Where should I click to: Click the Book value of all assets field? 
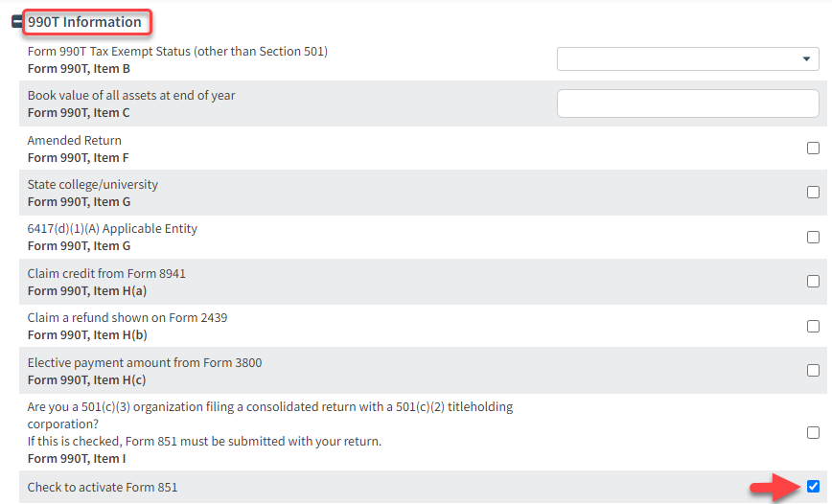pyautogui.click(x=687, y=103)
